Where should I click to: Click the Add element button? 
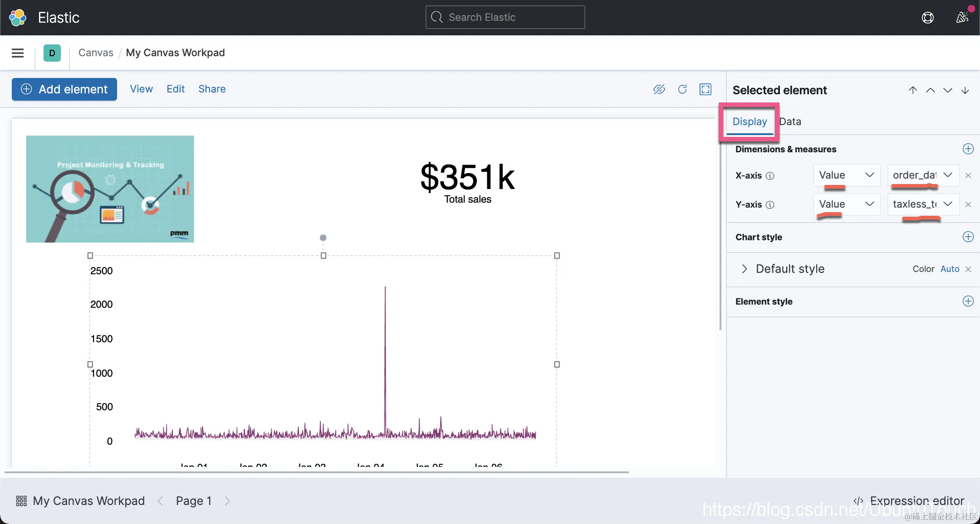point(64,89)
